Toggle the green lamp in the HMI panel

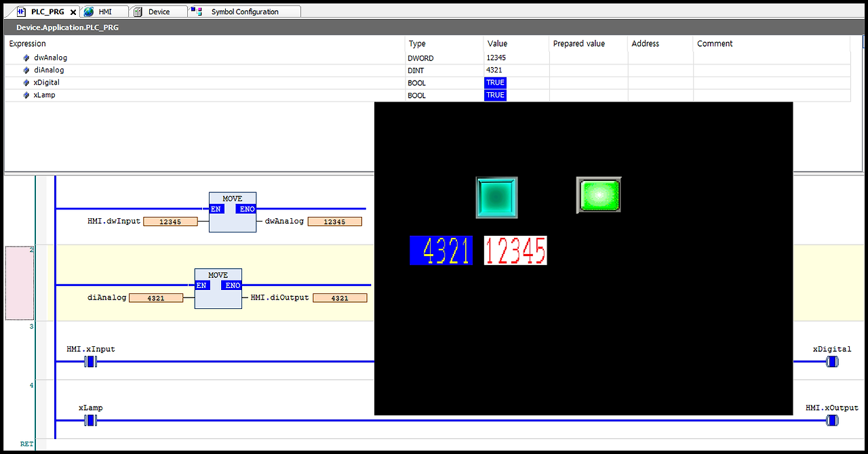point(598,194)
